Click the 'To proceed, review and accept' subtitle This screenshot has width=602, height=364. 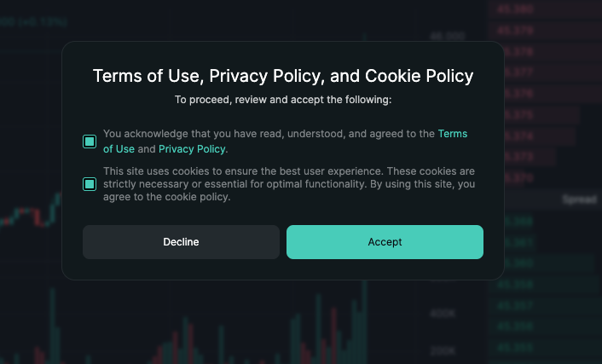coord(283,100)
